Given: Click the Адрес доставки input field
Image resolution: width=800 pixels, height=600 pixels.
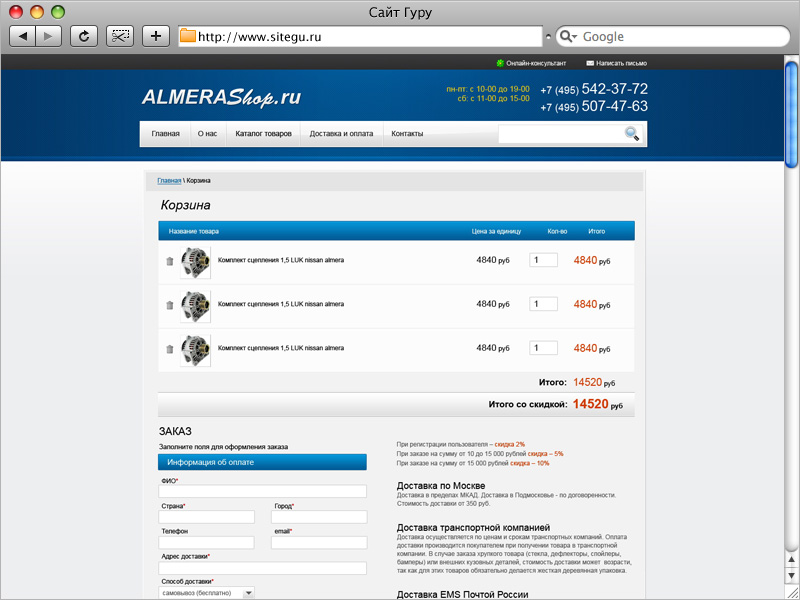Looking at the screenshot, I should click(x=262, y=568).
